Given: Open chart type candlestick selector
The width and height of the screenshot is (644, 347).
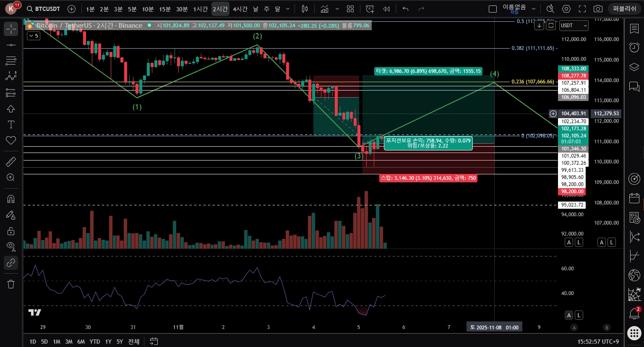Looking at the screenshot, I should [305, 9].
